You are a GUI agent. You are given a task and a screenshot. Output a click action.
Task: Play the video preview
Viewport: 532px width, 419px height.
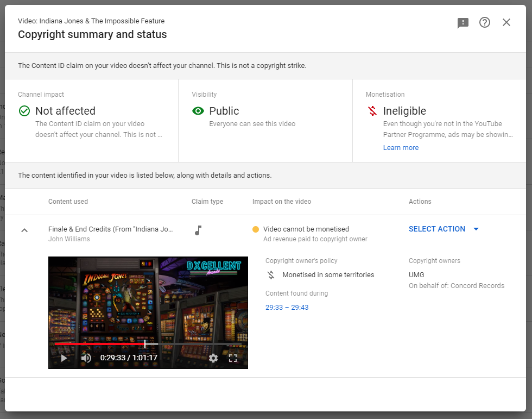pos(64,358)
